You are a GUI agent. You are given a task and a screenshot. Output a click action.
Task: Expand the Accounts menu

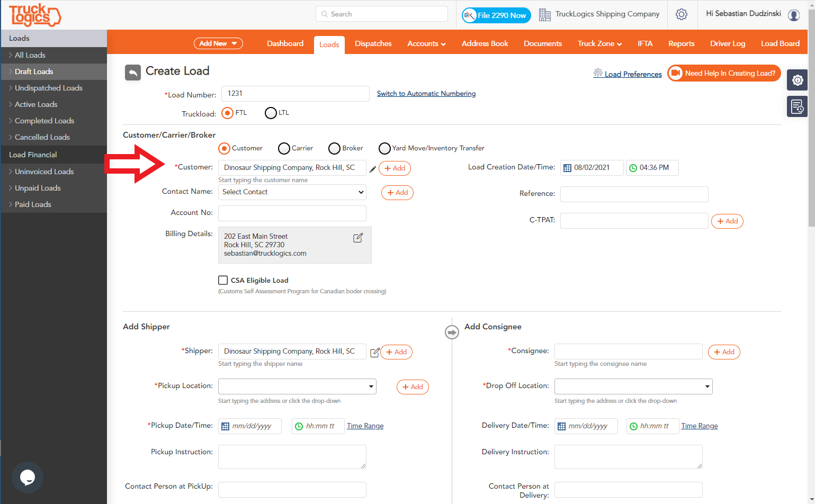point(426,43)
